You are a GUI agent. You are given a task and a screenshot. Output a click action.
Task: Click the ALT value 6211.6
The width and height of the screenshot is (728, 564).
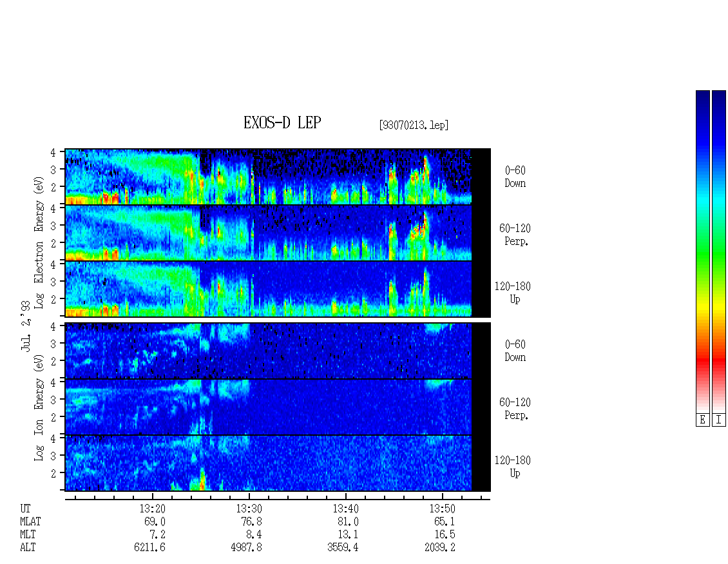(150, 548)
